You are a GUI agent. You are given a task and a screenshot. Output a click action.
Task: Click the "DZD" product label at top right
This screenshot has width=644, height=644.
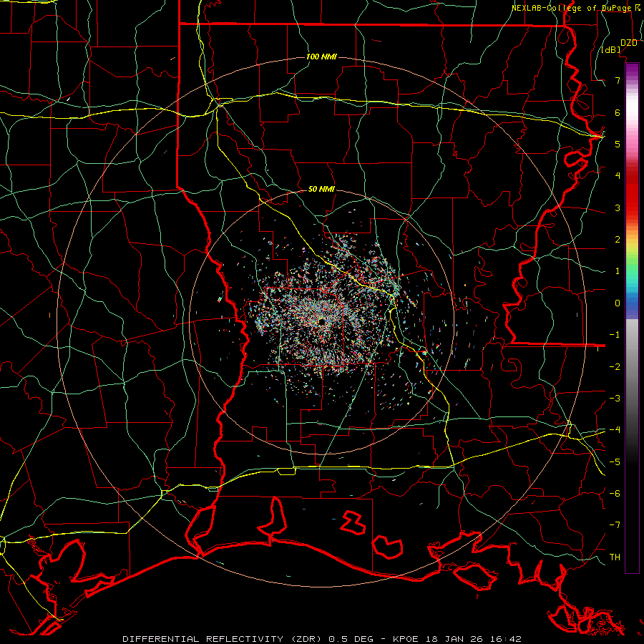[629, 43]
